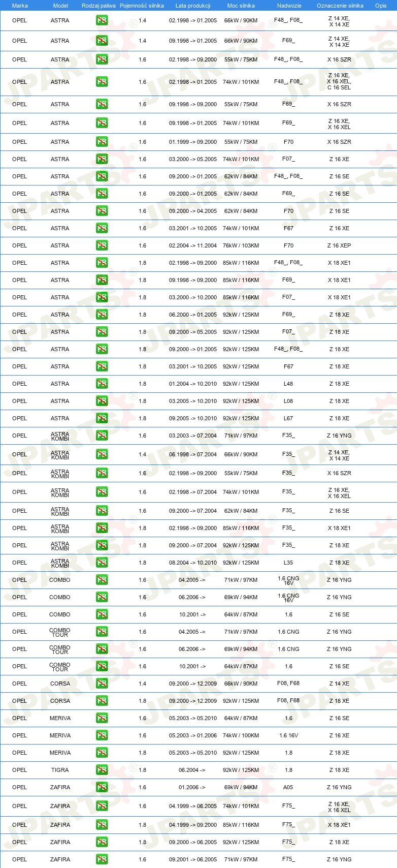397x868 pixels.
Task: Click the 09.2000 -> 04.2005 production years cell
Action: point(193,211)
